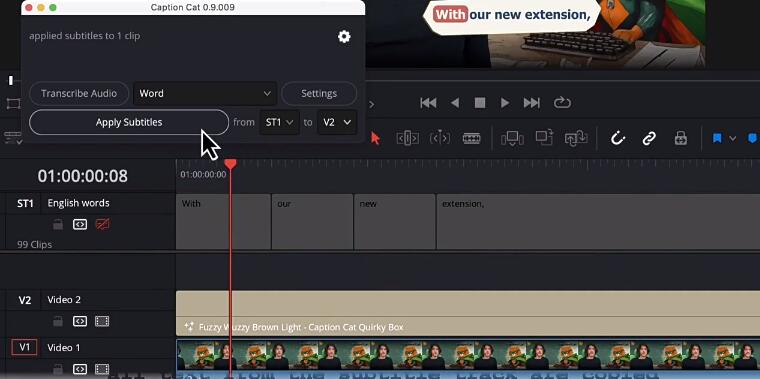
Task: Click the Settings button in Caption Cat
Action: pyautogui.click(x=319, y=94)
